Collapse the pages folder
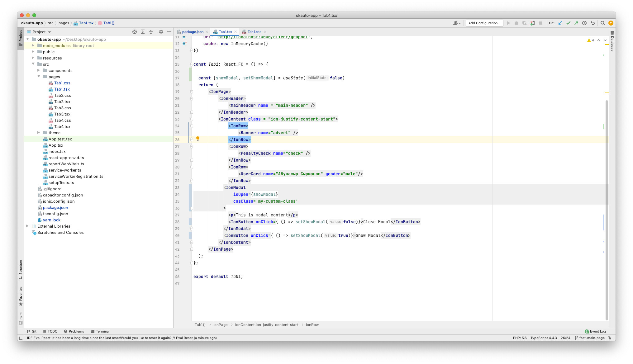The height and width of the screenshot is (364, 633). [39, 77]
